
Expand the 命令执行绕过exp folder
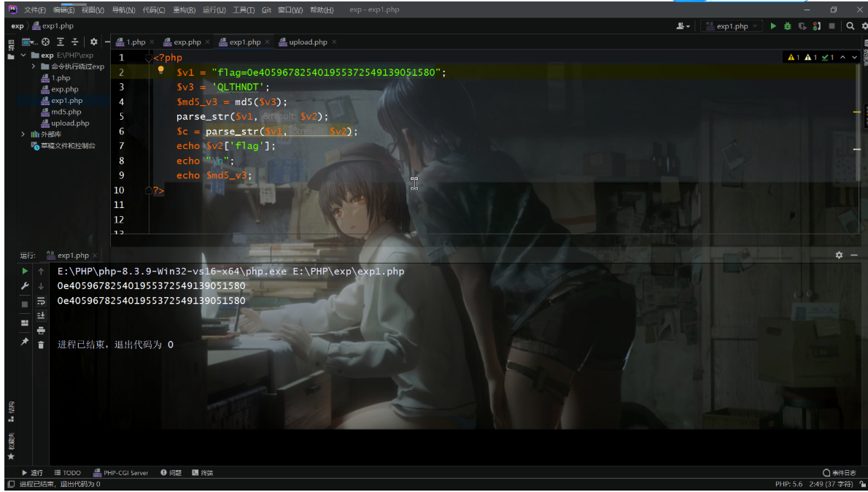click(x=34, y=66)
